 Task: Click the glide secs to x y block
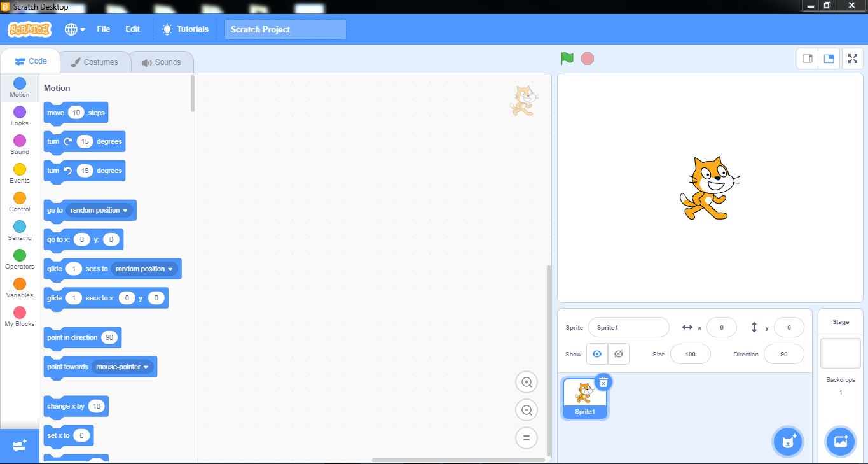tap(106, 298)
